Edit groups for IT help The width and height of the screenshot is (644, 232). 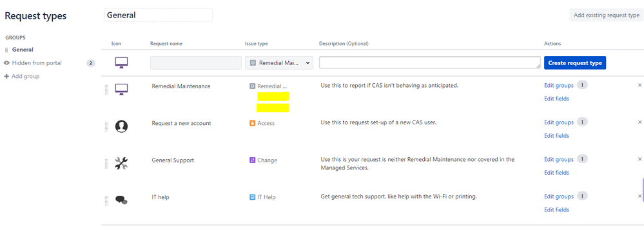[x=558, y=197]
